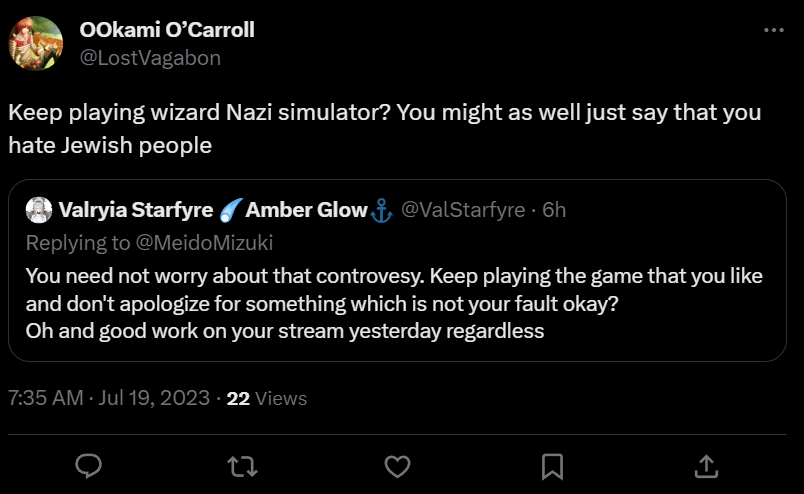
Task: Click the comet emoji beside Valryia Starfyre
Action: (230, 210)
